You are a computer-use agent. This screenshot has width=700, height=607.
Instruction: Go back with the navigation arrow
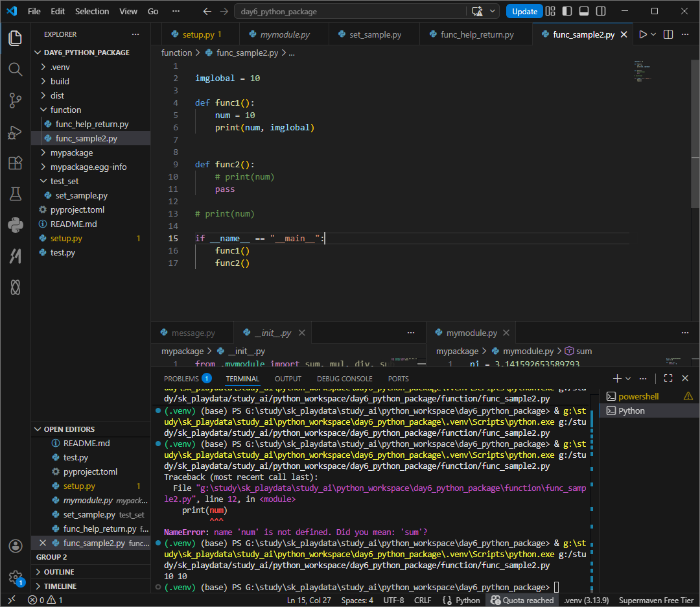tap(207, 11)
